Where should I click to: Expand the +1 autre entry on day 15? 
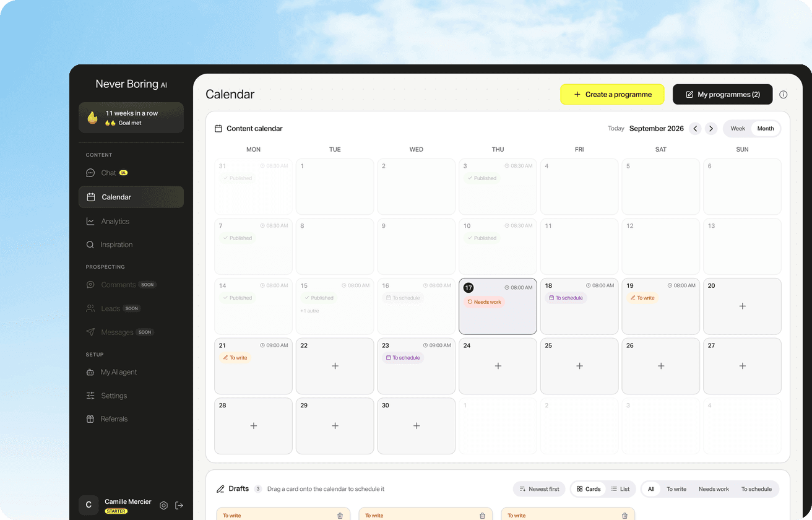pos(309,311)
